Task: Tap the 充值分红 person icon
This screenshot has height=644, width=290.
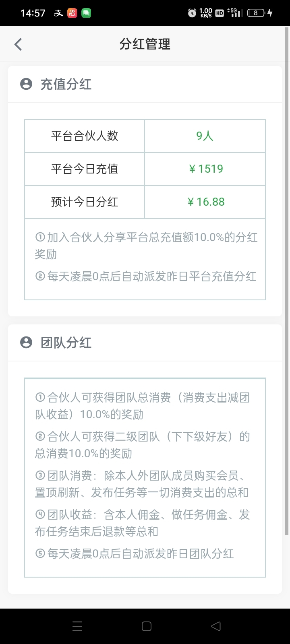Action: [26, 84]
